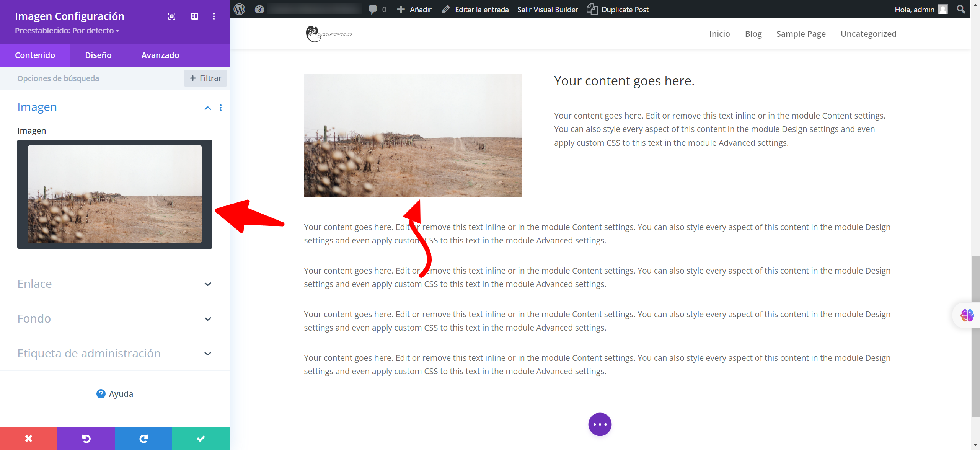The width and height of the screenshot is (980, 450).
Task: Click the blue redo arrow button
Action: (143, 439)
